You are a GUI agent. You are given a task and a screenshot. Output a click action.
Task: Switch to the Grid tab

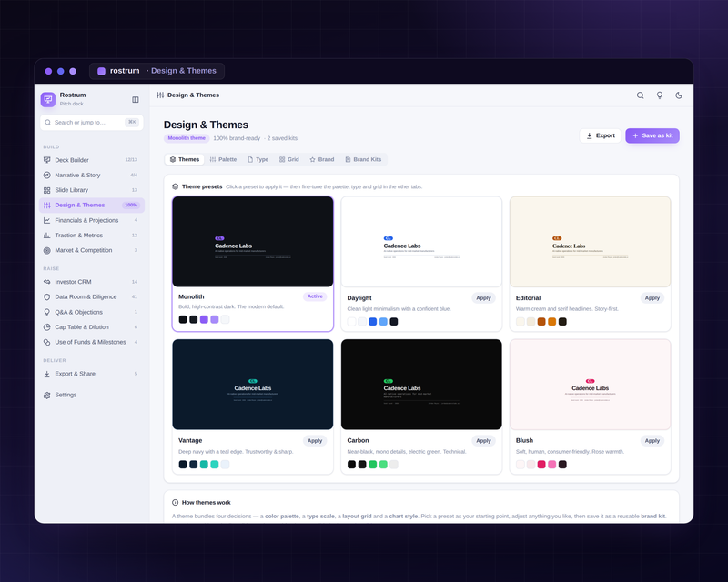[288, 159]
